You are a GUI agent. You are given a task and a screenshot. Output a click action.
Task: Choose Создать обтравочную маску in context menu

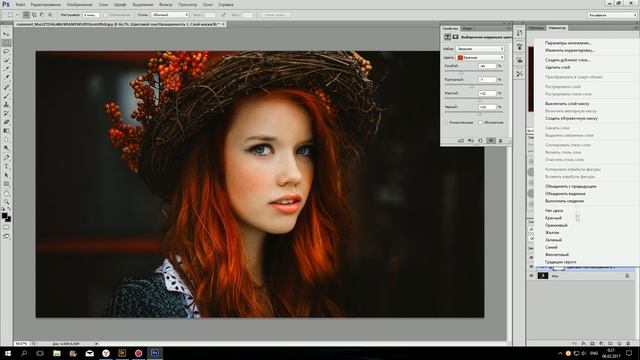coord(571,118)
